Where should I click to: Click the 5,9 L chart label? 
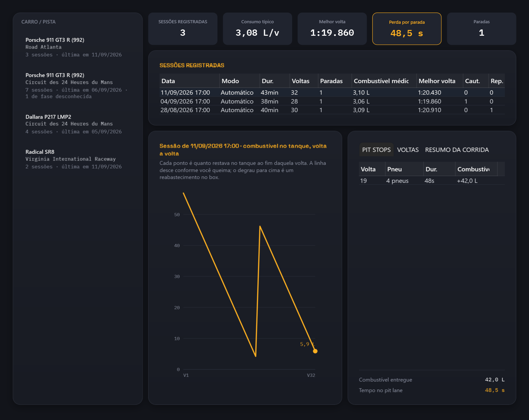click(x=307, y=344)
